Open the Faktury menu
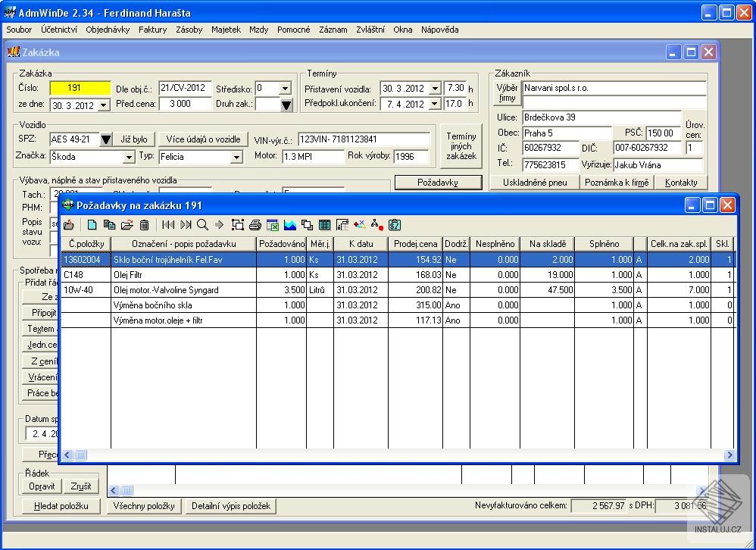 152,30
